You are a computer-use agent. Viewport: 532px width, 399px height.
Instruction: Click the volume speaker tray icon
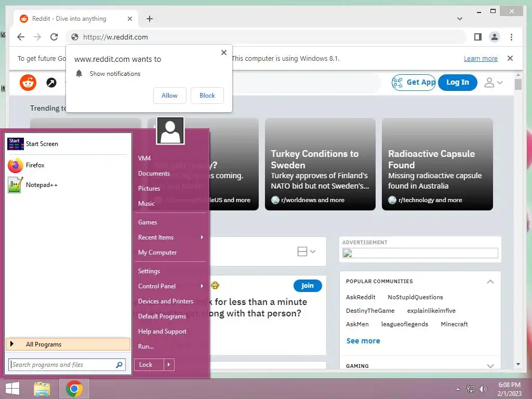pyautogui.click(x=483, y=389)
